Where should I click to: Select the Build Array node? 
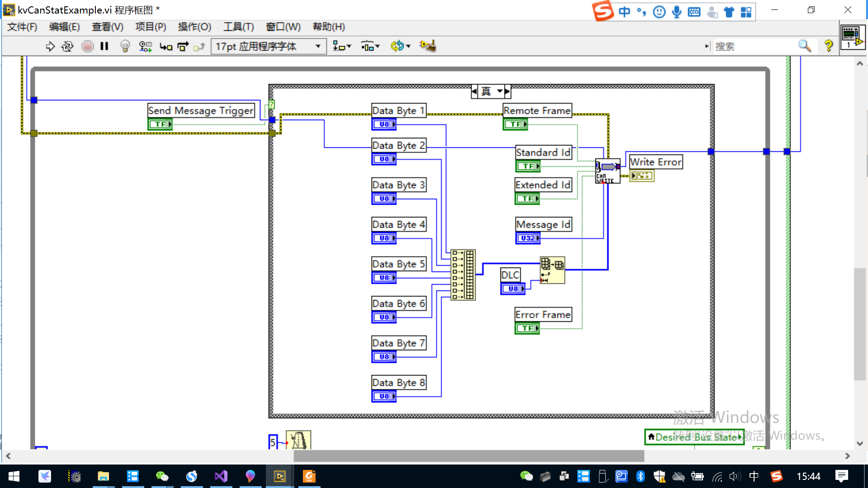click(463, 275)
